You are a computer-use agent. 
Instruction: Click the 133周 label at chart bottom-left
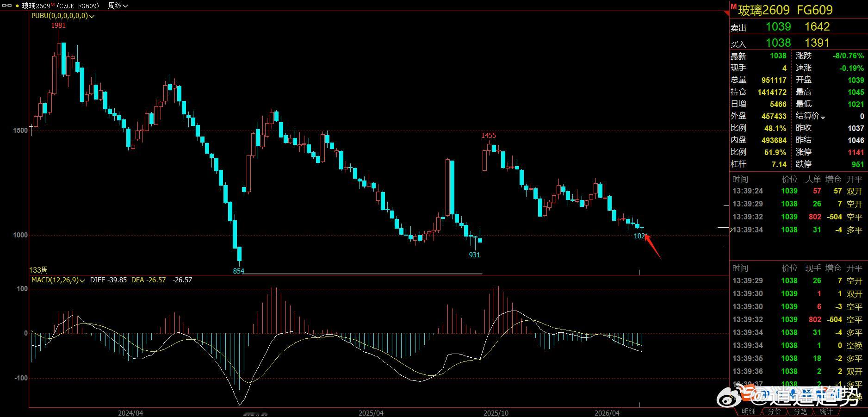point(38,270)
